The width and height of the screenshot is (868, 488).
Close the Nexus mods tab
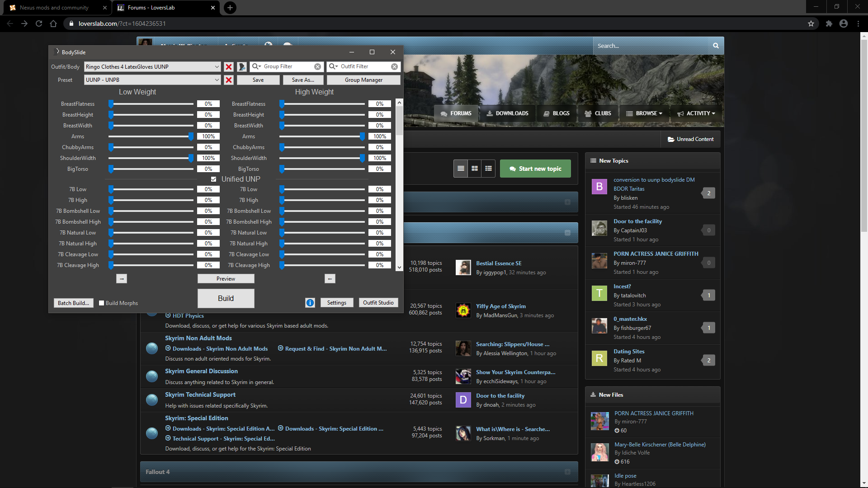(105, 8)
